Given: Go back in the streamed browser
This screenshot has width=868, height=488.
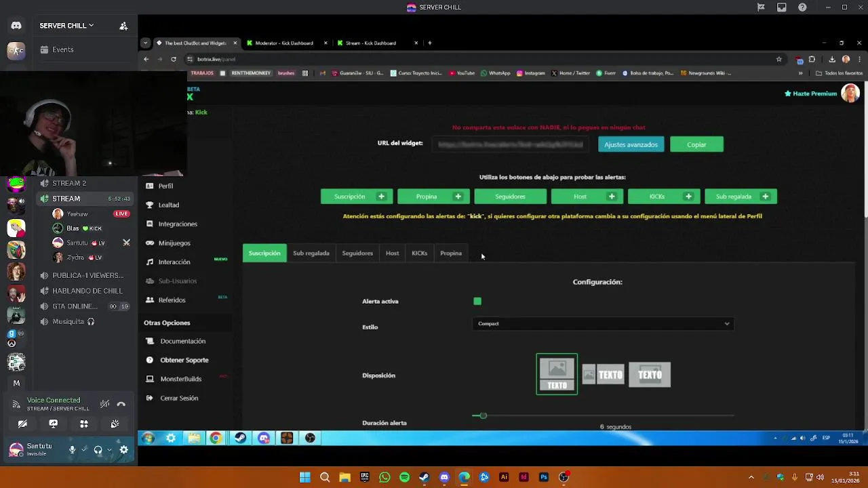Looking at the screenshot, I should click(x=146, y=59).
